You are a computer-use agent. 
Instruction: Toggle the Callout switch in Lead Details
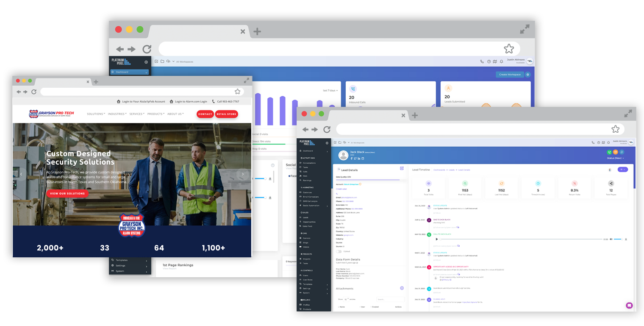[339, 251]
